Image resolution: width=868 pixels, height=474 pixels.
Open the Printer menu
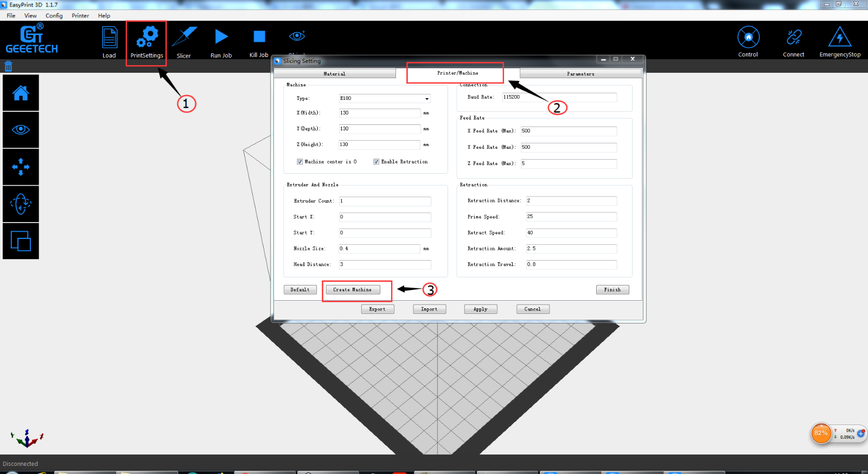point(80,16)
